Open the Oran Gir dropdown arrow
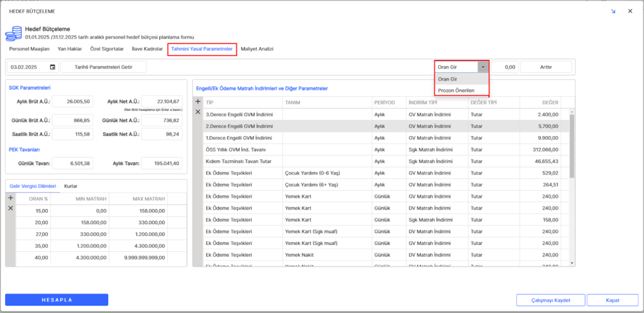Screen dimensions: 644x313 [x=482, y=67]
